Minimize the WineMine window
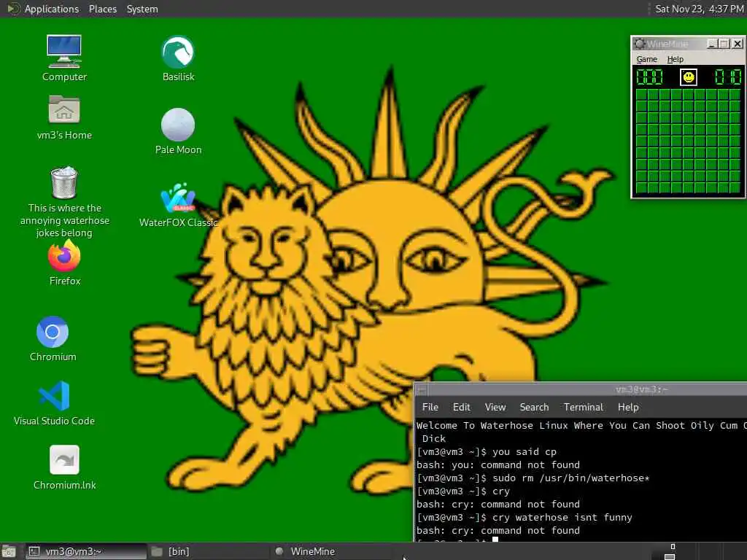The height and width of the screenshot is (560, 747). tap(712, 44)
